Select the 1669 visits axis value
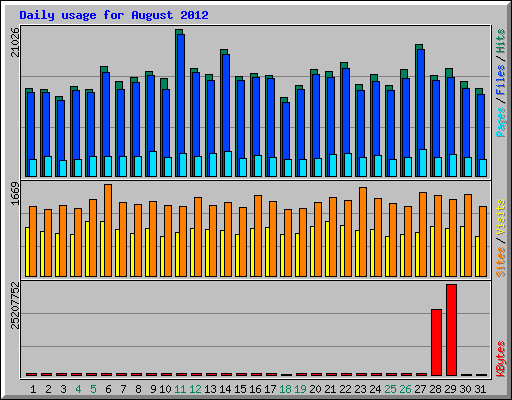The width and height of the screenshot is (512, 400). coord(15,194)
